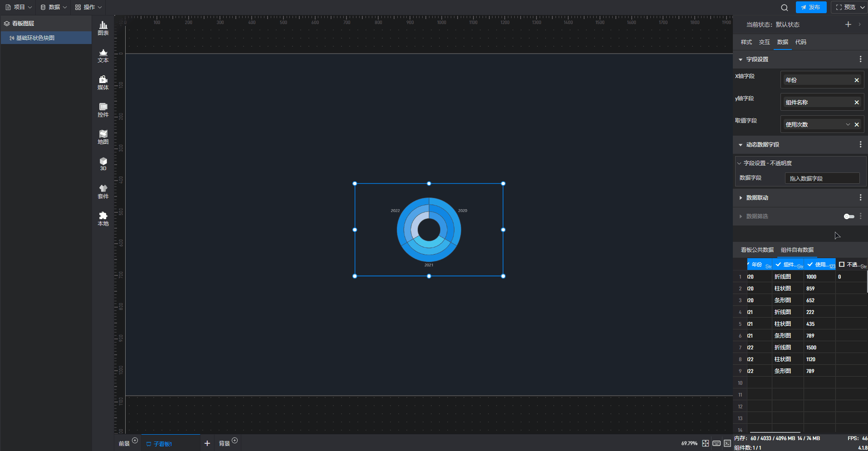Open the 套件 kit components icon
This screenshot has height=451, width=868.
click(x=103, y=191)
